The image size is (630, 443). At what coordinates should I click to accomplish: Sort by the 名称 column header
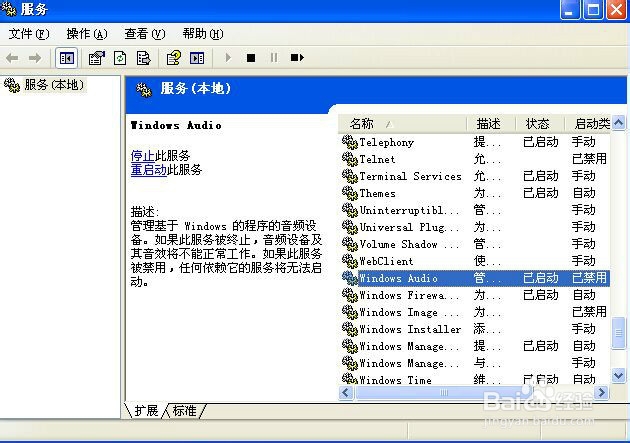[402, 124]
